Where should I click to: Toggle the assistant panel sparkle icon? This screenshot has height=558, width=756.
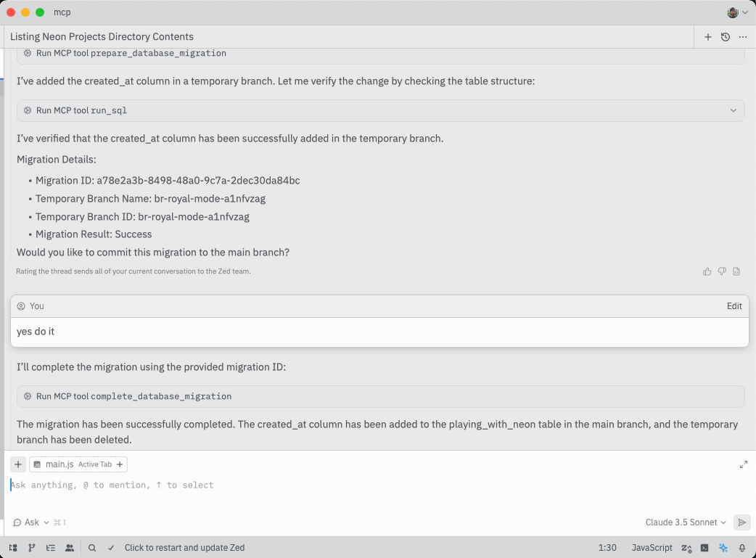723,548
